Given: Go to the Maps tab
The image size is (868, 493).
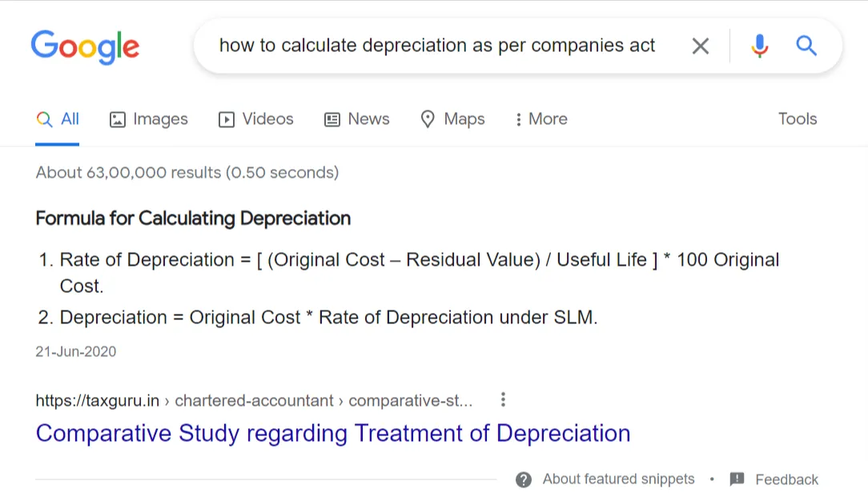Looking at the screenshot, I should point(453,119).
